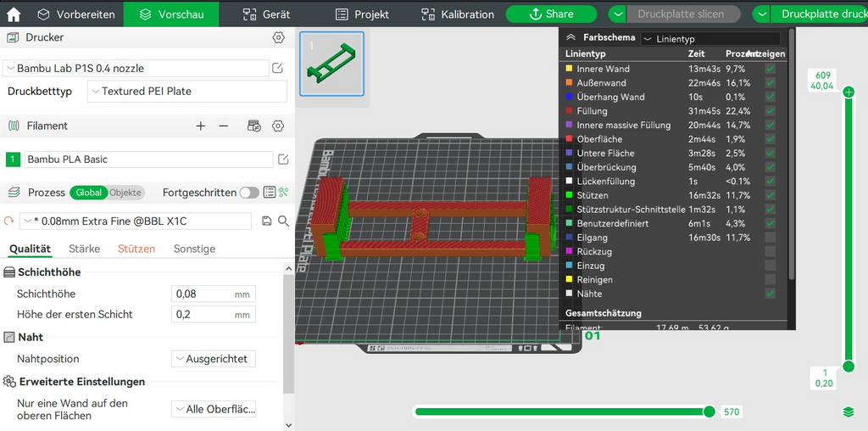
Task: Search process settings with the magnifier icon
Action: coord(283,221)
